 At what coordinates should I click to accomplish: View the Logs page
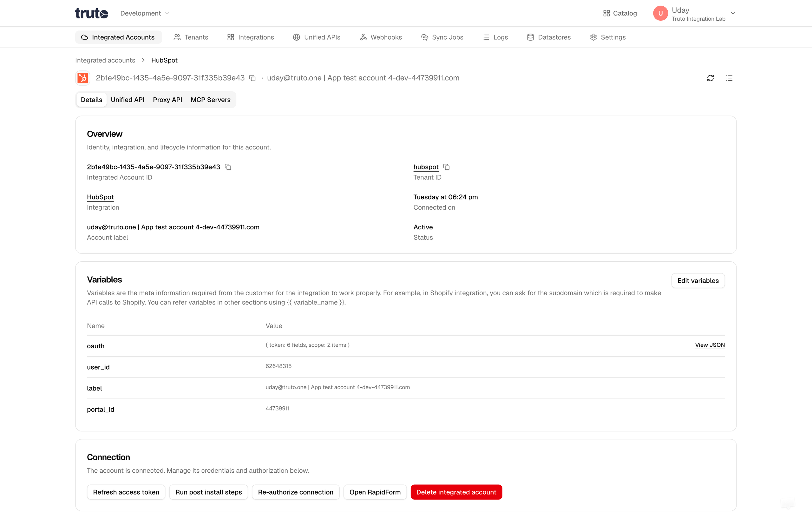[495, 37]
